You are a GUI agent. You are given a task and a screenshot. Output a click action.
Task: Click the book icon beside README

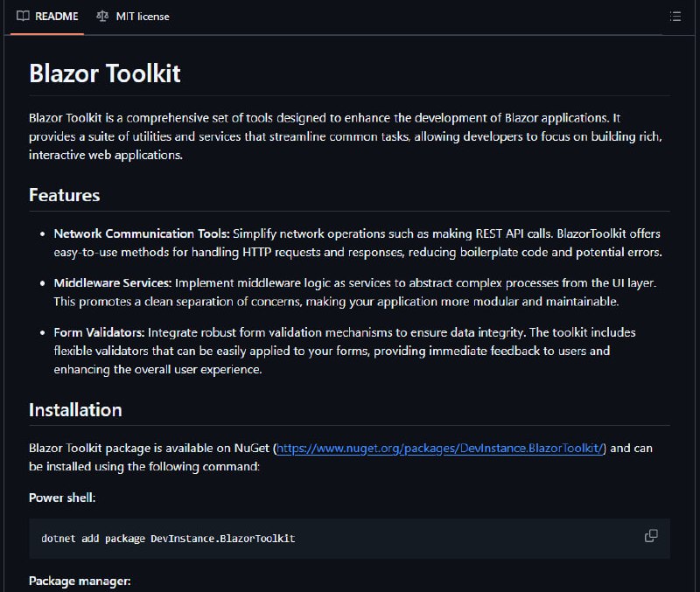(23, 17)
